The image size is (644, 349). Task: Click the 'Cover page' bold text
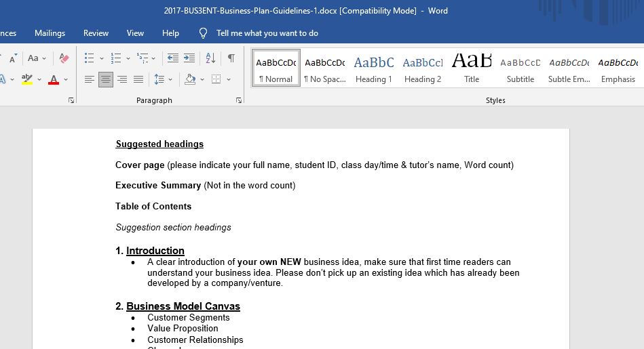click(140, 165)
